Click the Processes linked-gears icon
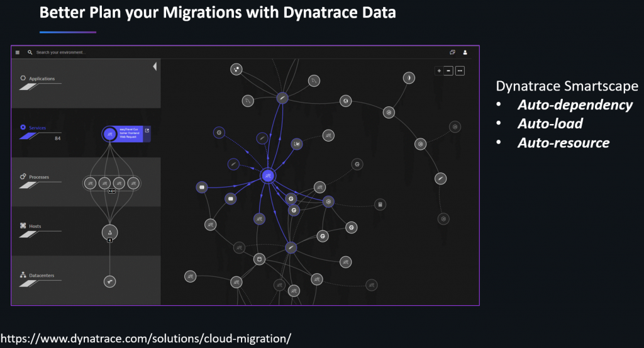 point(23,177)
